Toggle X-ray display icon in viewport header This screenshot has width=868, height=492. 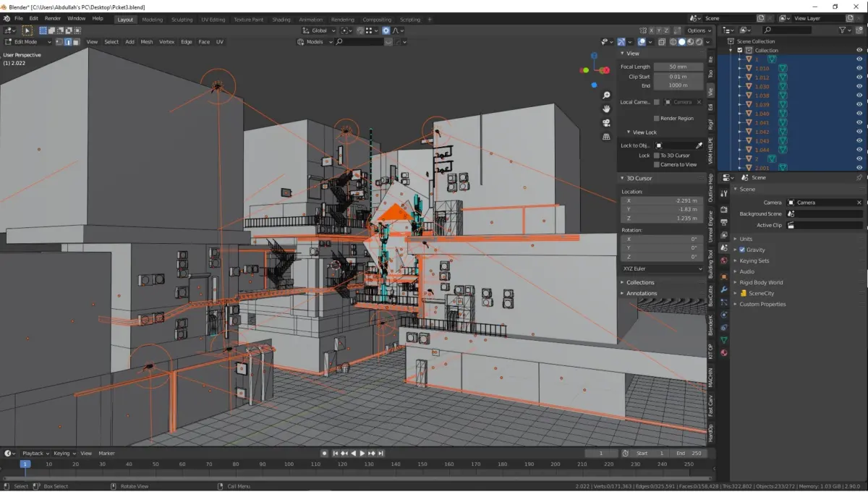[661, 42]
